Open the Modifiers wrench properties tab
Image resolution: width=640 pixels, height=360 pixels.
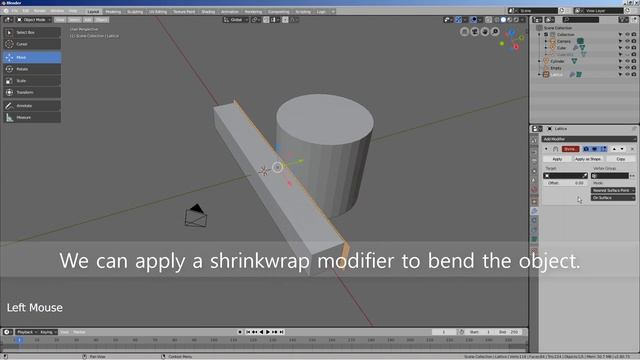[x=534, y=211]
